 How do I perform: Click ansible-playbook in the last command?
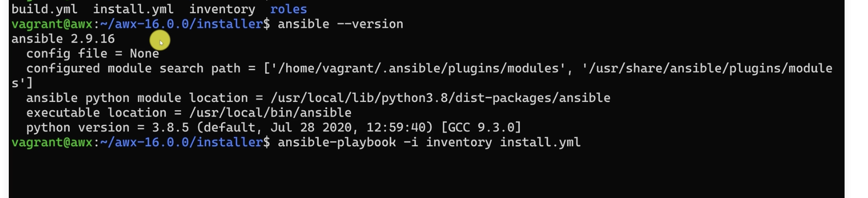pyautogui.click(x=336, y=142)
